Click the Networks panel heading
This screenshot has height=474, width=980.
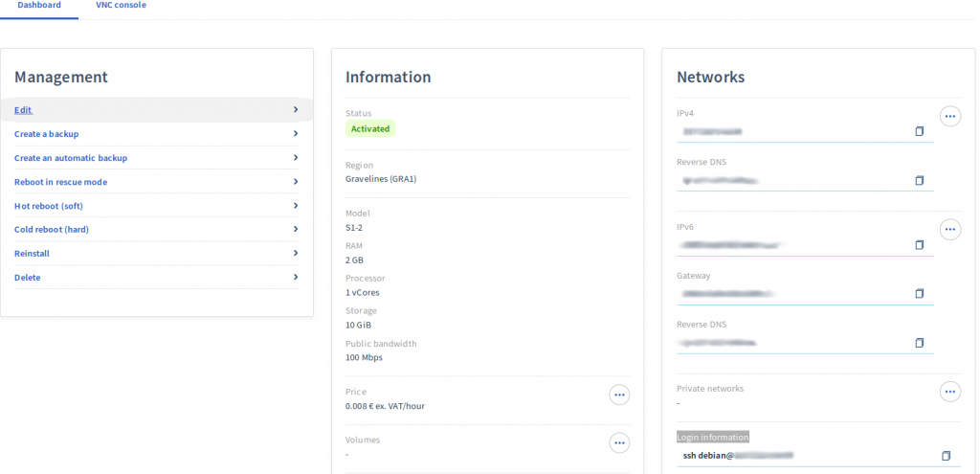[x=711, y=77]
